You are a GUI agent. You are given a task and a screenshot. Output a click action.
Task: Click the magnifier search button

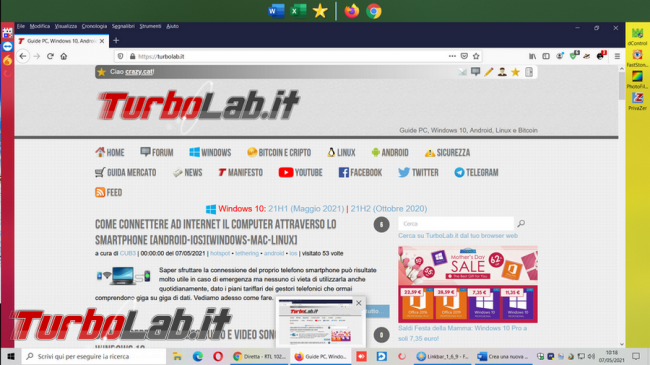[x=521, y=224]
